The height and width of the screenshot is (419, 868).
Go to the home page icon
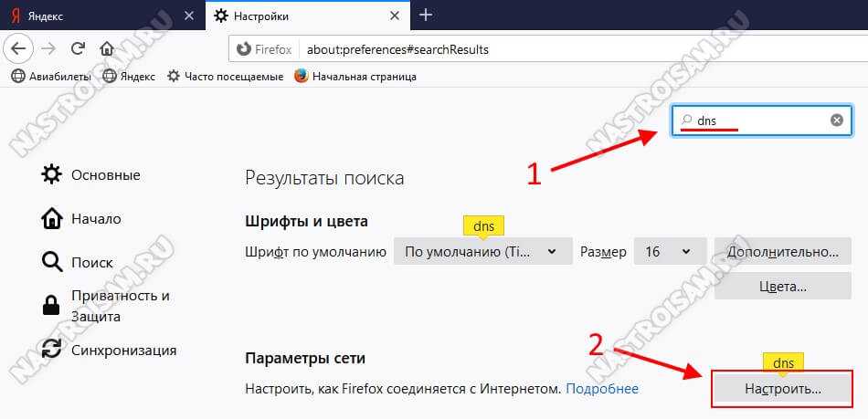coord(107,48)
